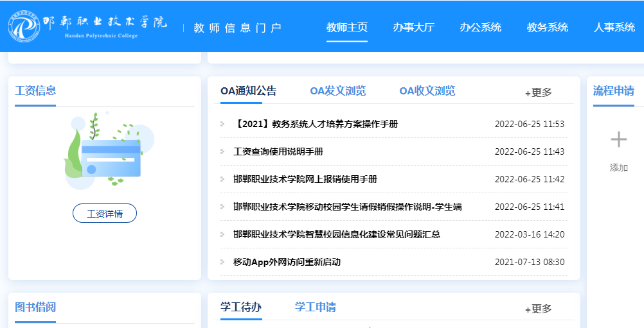Open the 移动校园学生请假销假操作说明-学生端 notice
Image resolution: width=644 pixels, height=328 pixels.
(348, 207)
